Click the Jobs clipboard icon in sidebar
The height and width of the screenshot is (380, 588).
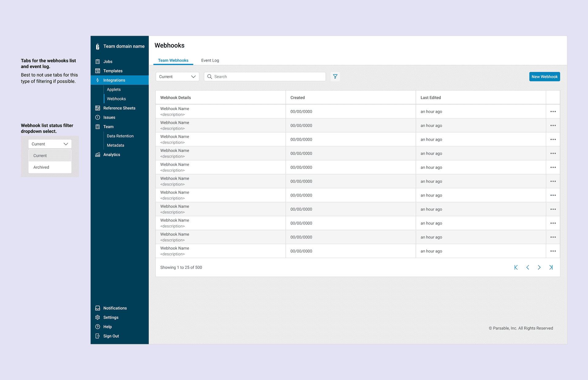click(x=98, y=62)
